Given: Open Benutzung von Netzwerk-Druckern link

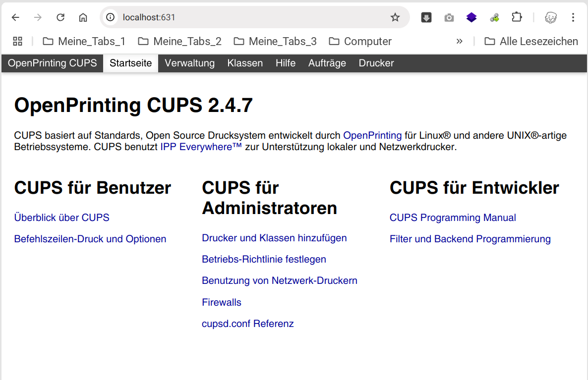Looking at the screenshot, I should pyautogui.click(x=280, y=281).
